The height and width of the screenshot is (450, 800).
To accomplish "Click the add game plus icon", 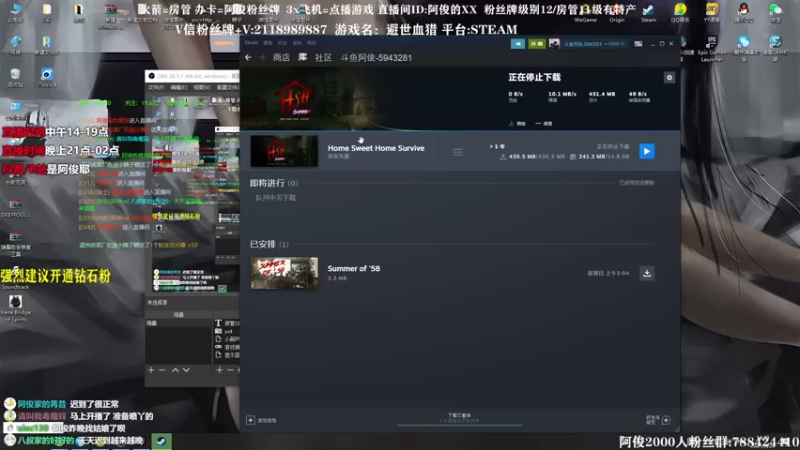I will 251,420.
